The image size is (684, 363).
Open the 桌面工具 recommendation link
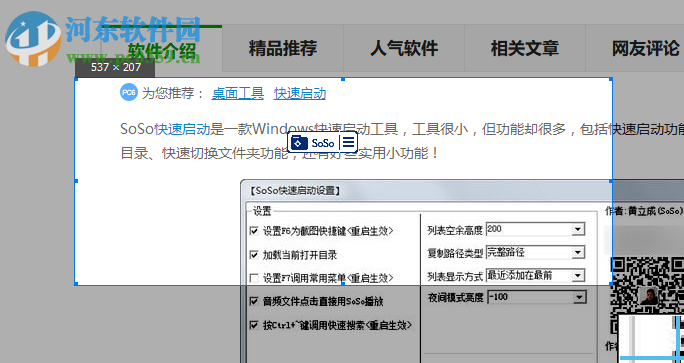click(238, 93)
